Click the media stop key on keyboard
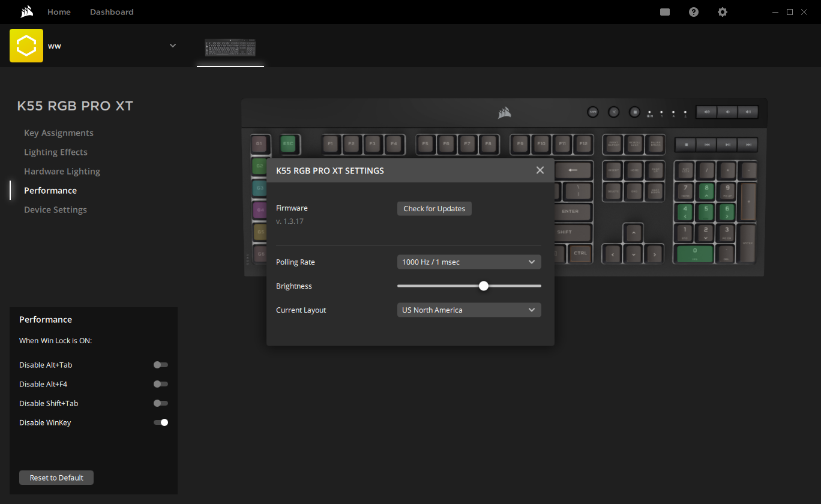This screenshot has width=821, height=504. point(685,145)
